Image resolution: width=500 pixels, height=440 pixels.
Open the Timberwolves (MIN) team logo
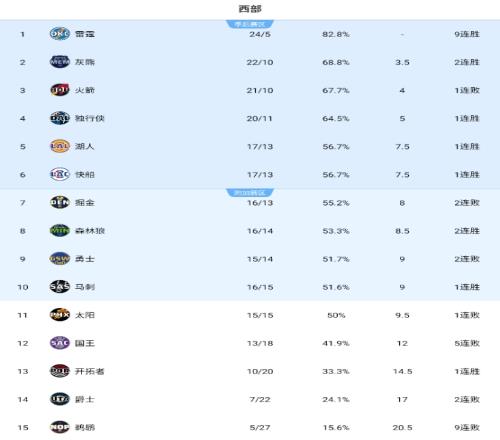[60, 230]
